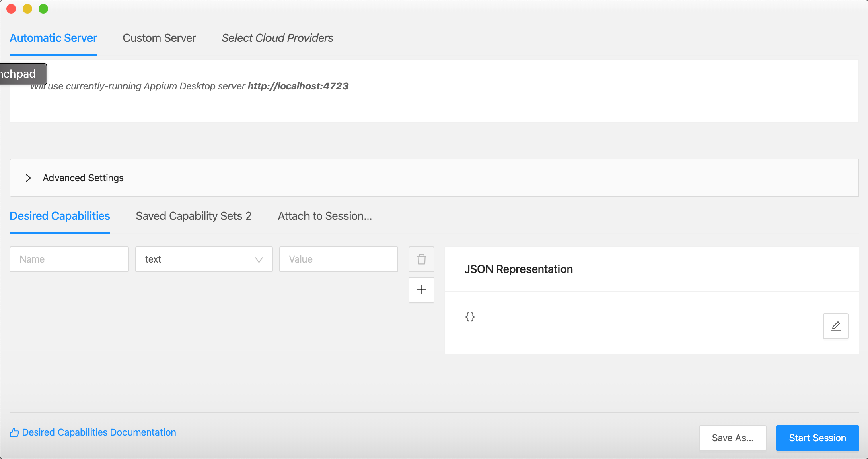868x459 pixels.
Task: Add new capability with plus icon
Action: point(421,290)
